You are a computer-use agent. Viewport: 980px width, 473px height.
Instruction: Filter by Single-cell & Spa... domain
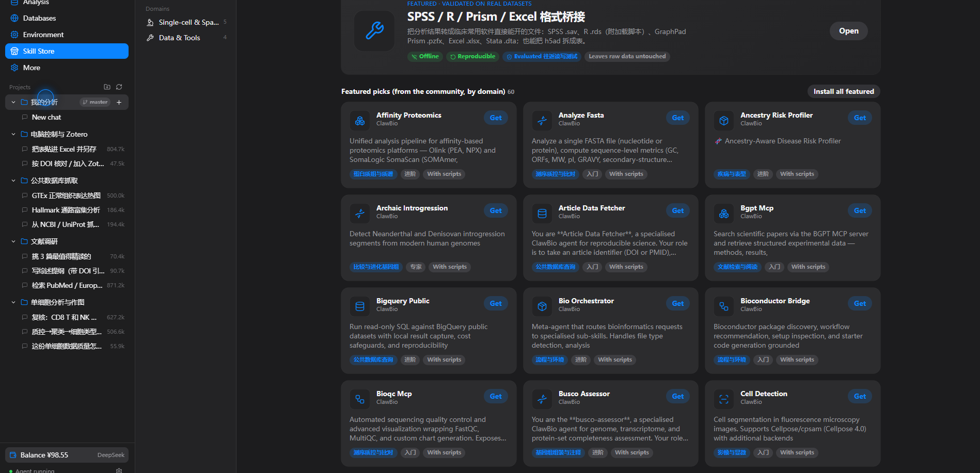(186, 22)
